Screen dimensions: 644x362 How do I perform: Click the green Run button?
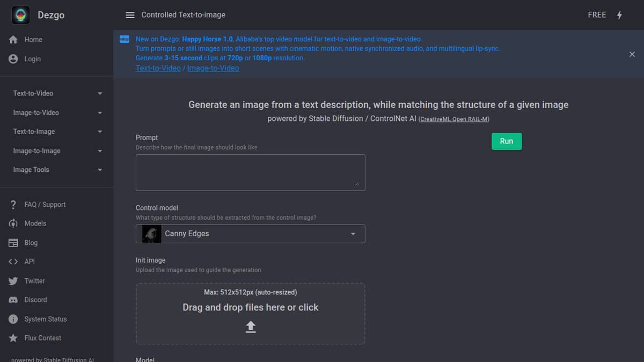[507, 141]
